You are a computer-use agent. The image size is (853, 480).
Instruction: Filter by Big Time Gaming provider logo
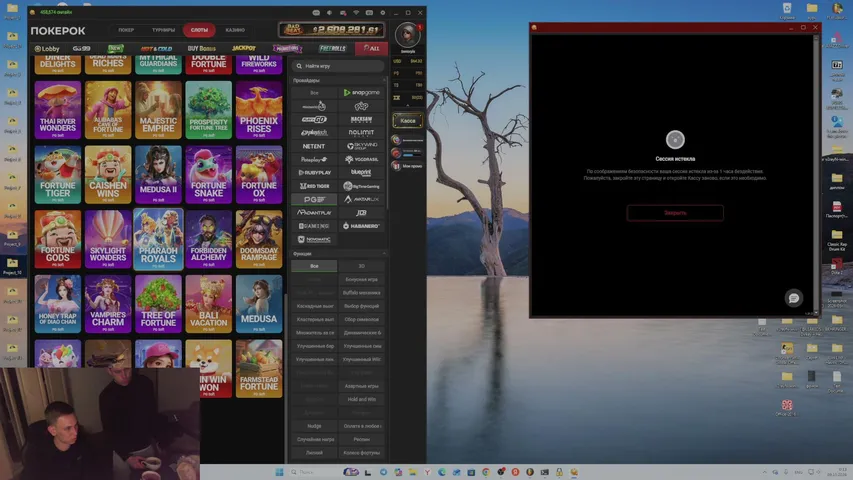tap(361, 186)
